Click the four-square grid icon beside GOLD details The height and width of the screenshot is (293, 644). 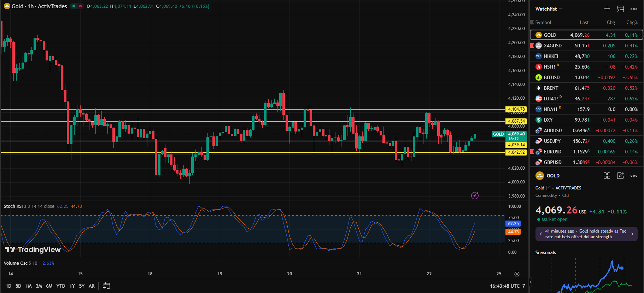(607, 176)
